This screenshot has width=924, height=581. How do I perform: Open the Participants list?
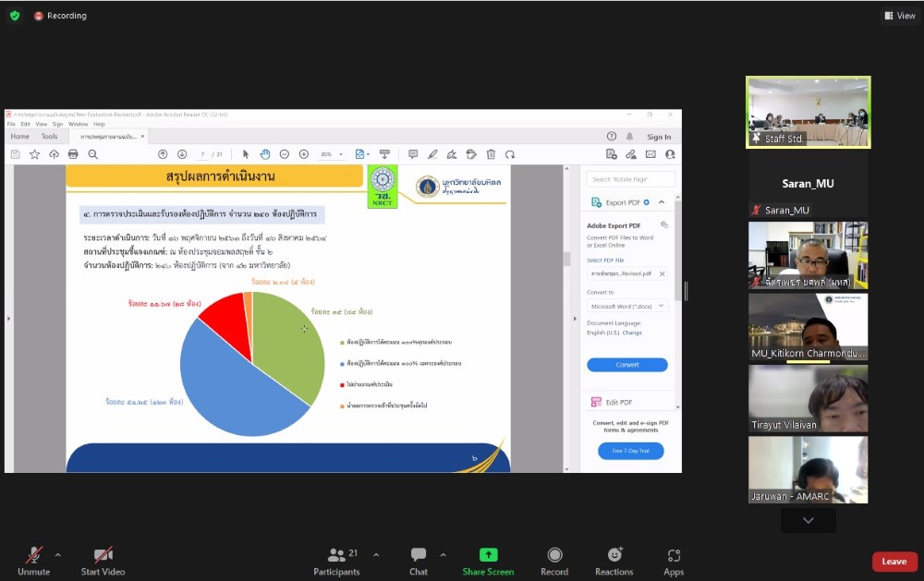pyautogui.click(x=337, y=561)
